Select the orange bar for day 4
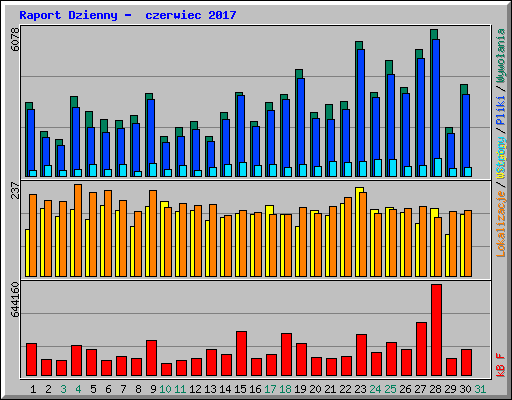Image resolution: width=512 pixels, height=400 pixels. tap(78, 230)
